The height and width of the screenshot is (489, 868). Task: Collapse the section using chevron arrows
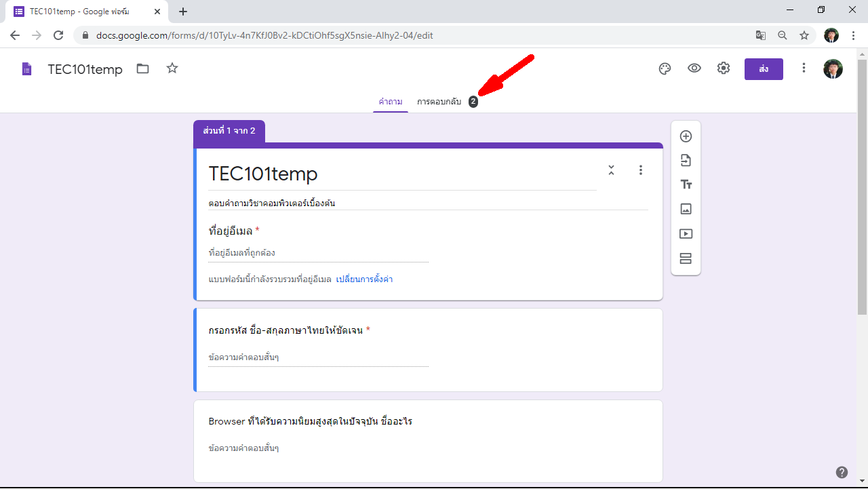click(611, 170)
